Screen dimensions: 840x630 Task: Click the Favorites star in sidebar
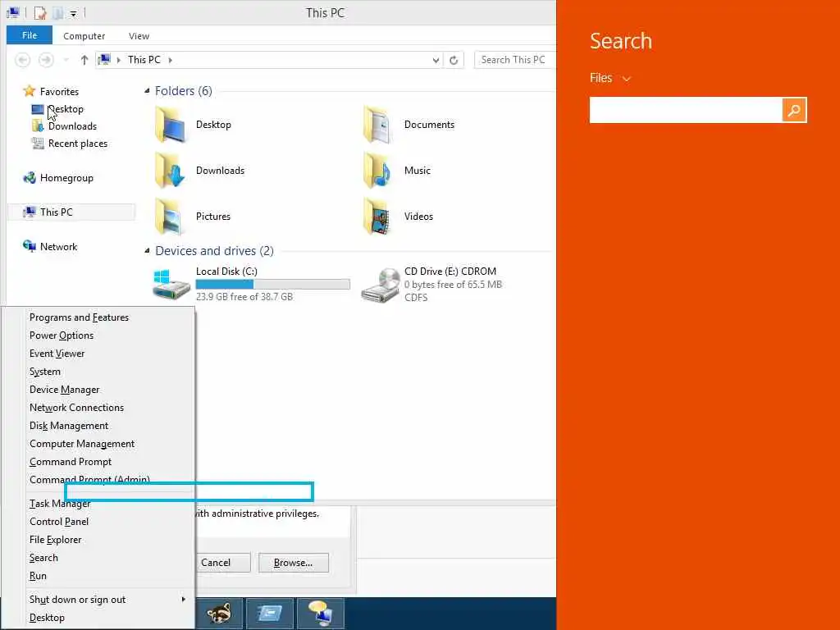pyautogui.click(x=29, y=92)
